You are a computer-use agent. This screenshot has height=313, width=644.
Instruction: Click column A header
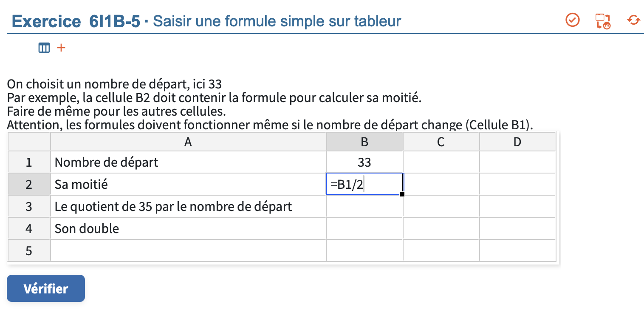click(x=188, y=142)
